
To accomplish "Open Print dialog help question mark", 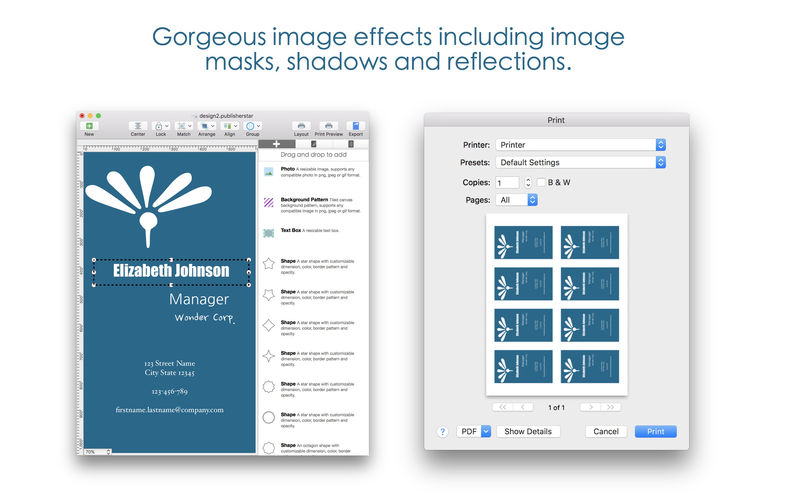I will tap(442, 432).
